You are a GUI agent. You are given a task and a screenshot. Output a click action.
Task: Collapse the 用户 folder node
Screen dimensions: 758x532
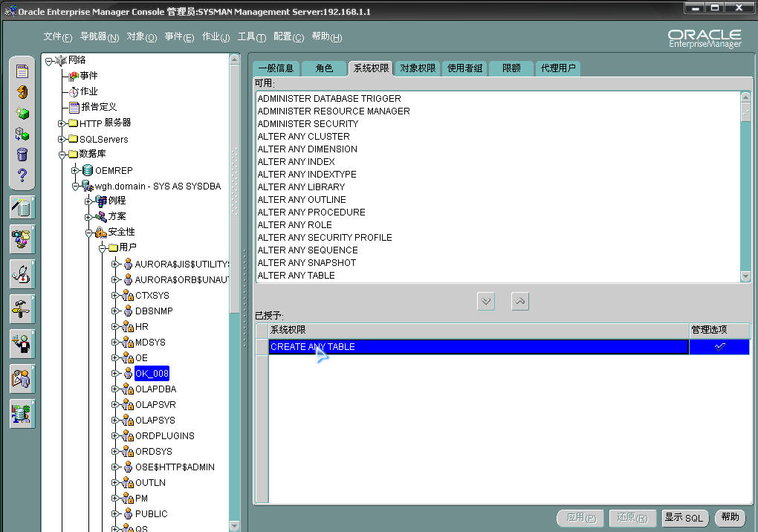[102, 248]
